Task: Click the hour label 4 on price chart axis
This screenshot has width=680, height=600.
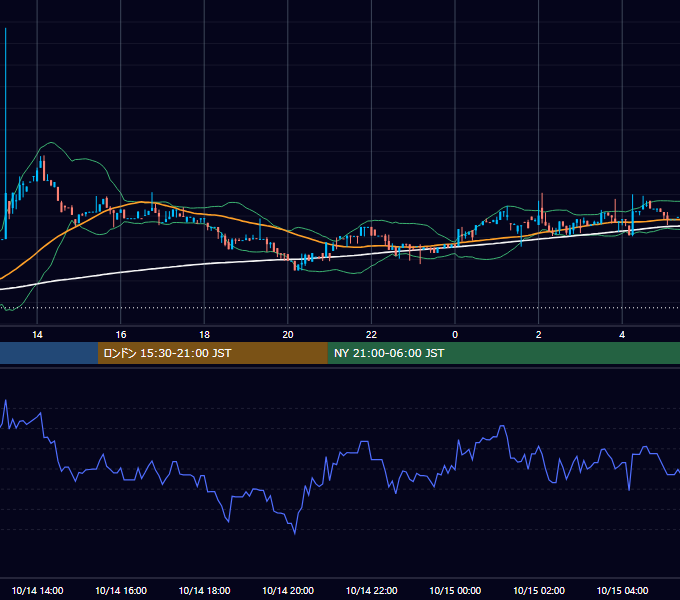Action: [622, 335]
